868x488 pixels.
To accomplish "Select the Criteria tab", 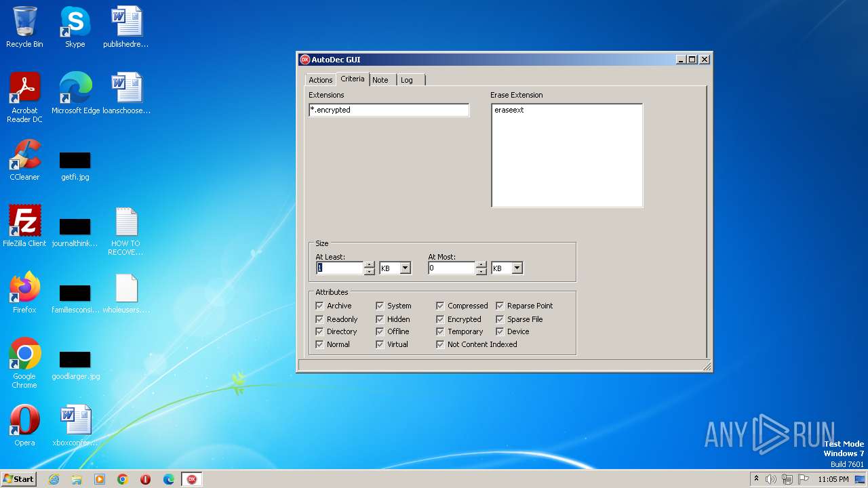I will click(353, 79).
